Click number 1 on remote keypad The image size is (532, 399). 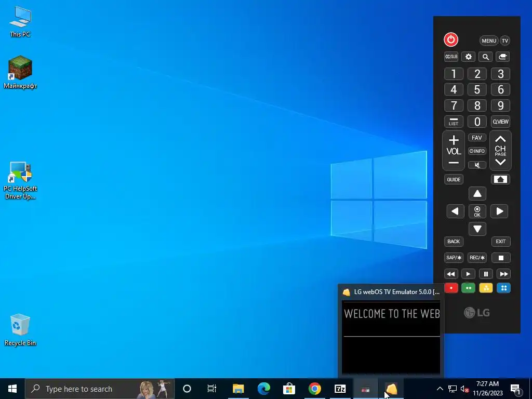[x=454, y=74]
